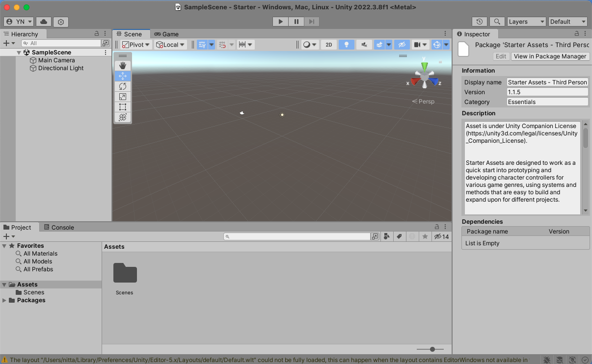
Task: Open the cloud services icon
Action: point(44,22)
